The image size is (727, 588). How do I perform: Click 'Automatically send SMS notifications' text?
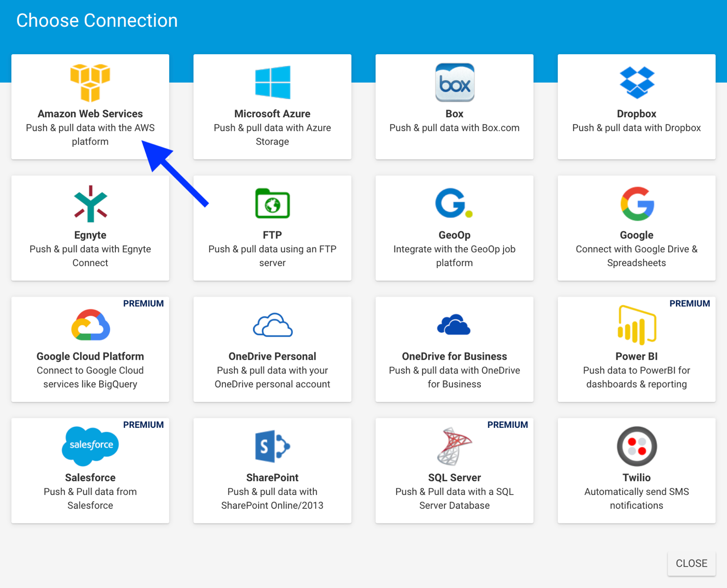point(637,499)
